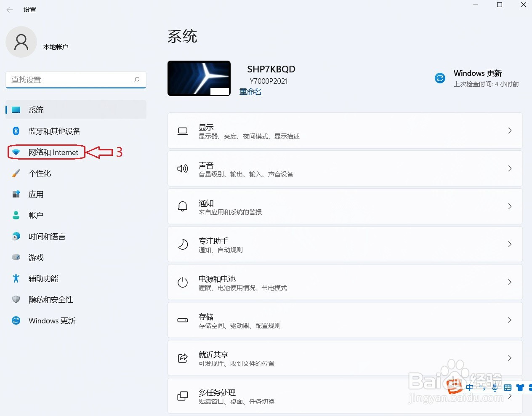Click the globe clock icon for 时间和语言
Image resolution: width=532 pixels, height=416 pixels.
click(16, 236)
